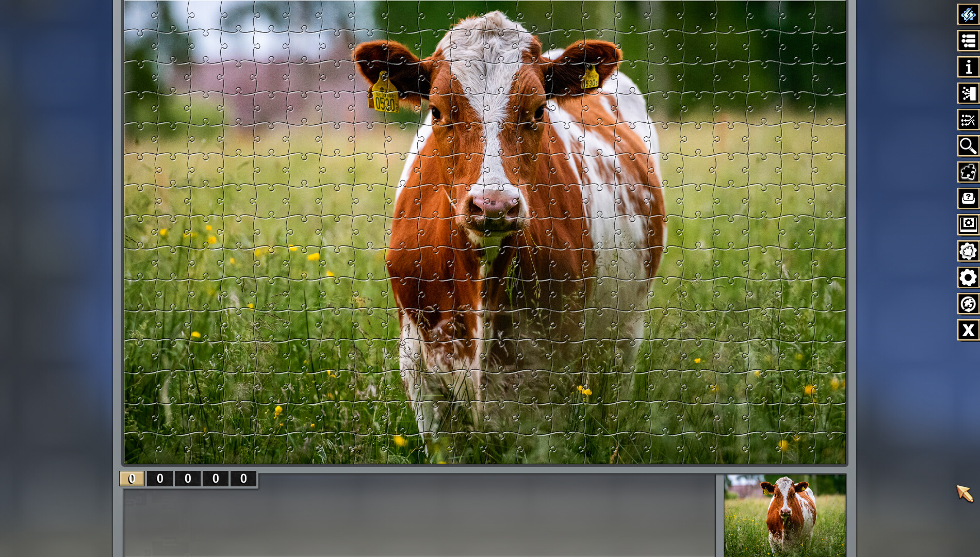Switch to the fourth piece tray tab

pos(216,479)
